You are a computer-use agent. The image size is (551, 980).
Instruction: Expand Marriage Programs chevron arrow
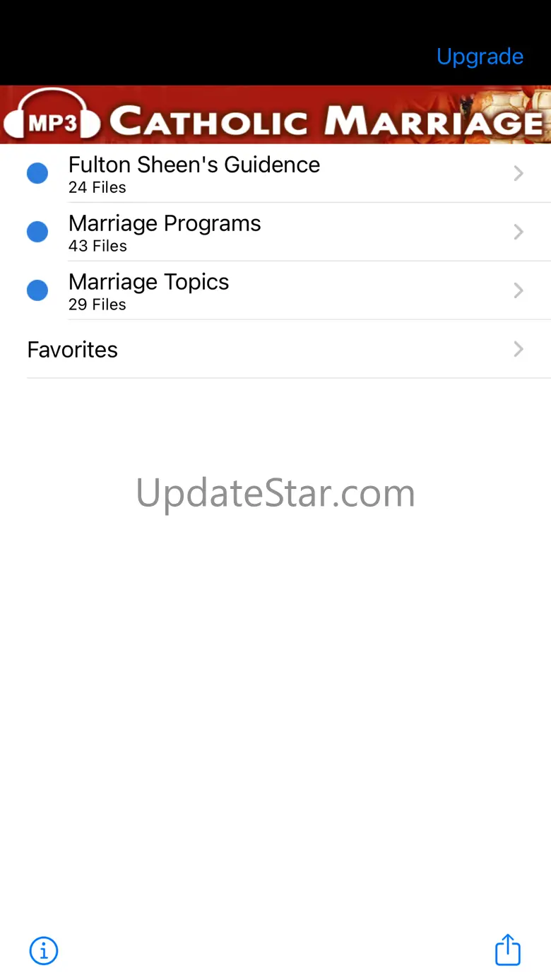tap(519, 232)
